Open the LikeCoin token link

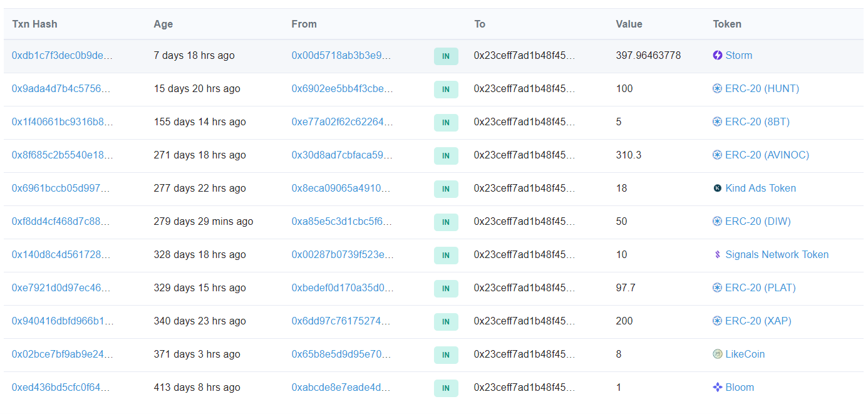[x=745, y=354]
